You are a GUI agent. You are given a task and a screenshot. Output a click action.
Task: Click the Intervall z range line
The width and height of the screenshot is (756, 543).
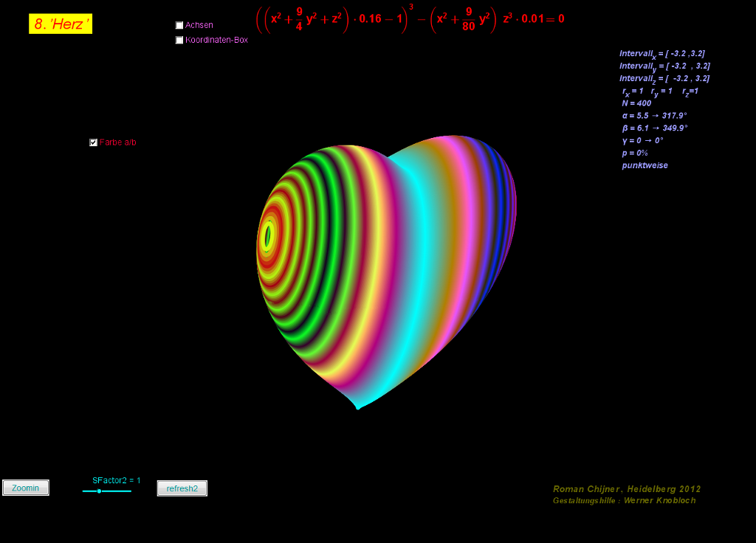tap(664, 78)
